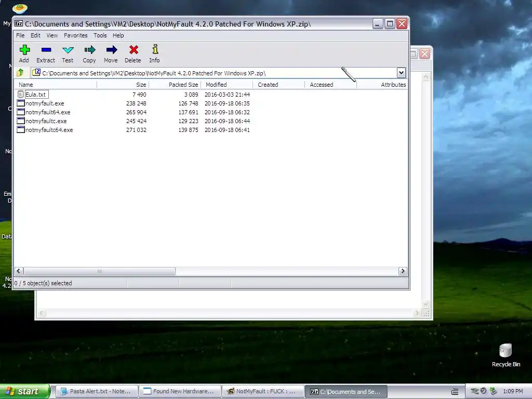Sort by Modified column header
The width and height of the screenshot is (532, 399).
tap(227, 85)
